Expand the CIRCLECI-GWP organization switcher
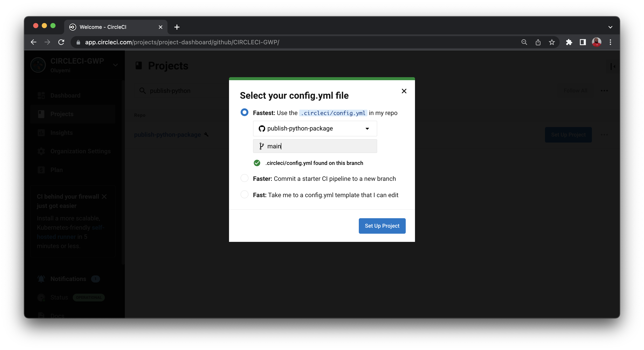 [x=116, y=65]
